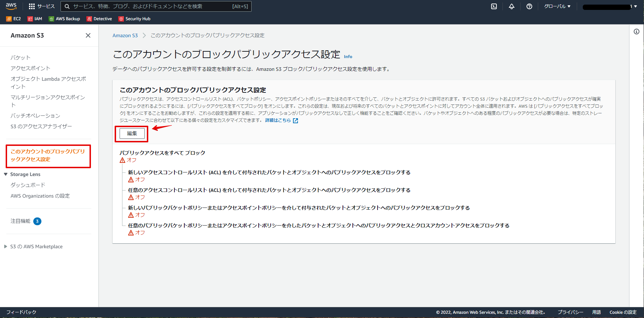Open the 詳細はこちら link
Screen dimensions: 644x318
point(278,120)
